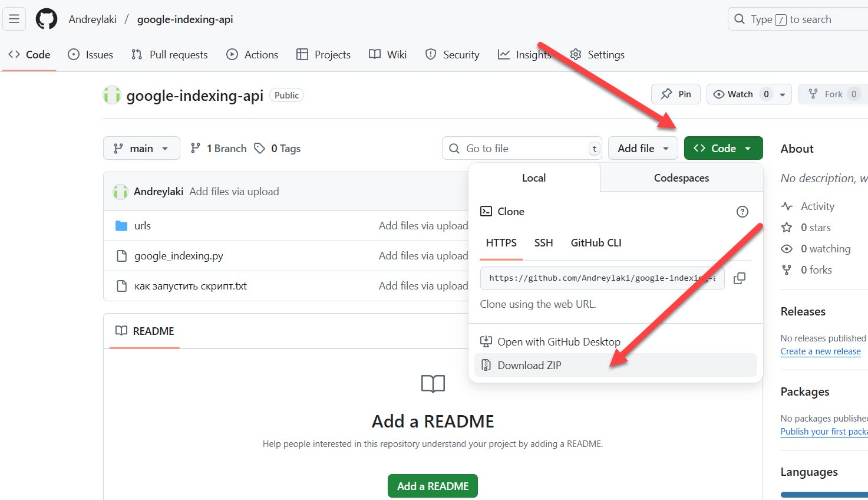The width and height of the screenshot is (868, 500).
Task: Open the repository Settings tab
Action: (598, 55)
